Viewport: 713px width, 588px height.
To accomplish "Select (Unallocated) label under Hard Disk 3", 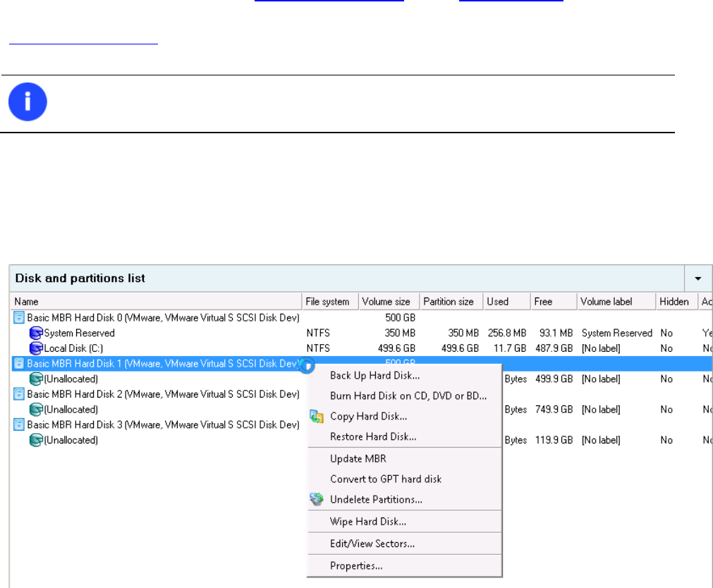I will (71, 440).
